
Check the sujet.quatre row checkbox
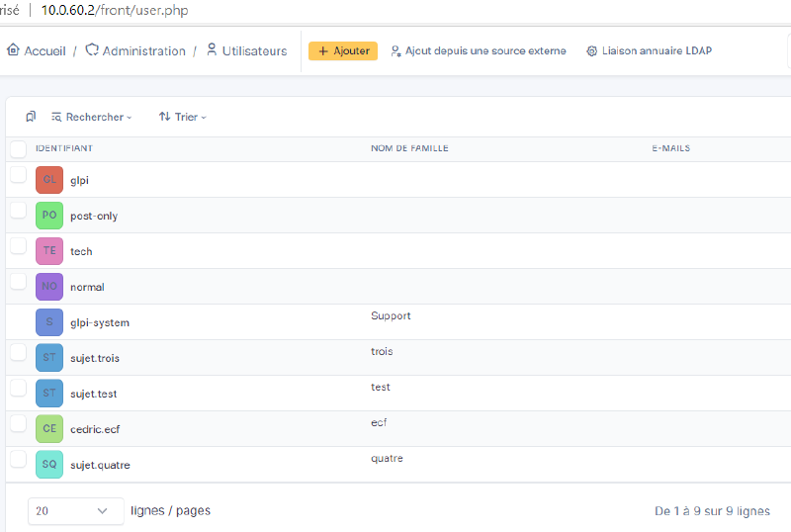tap(18, 459)
